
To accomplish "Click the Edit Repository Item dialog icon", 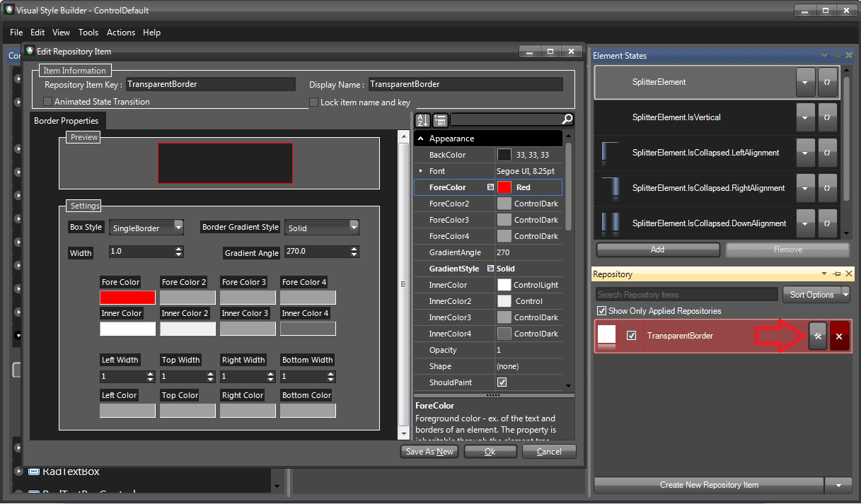I will [x=30, y=51].
